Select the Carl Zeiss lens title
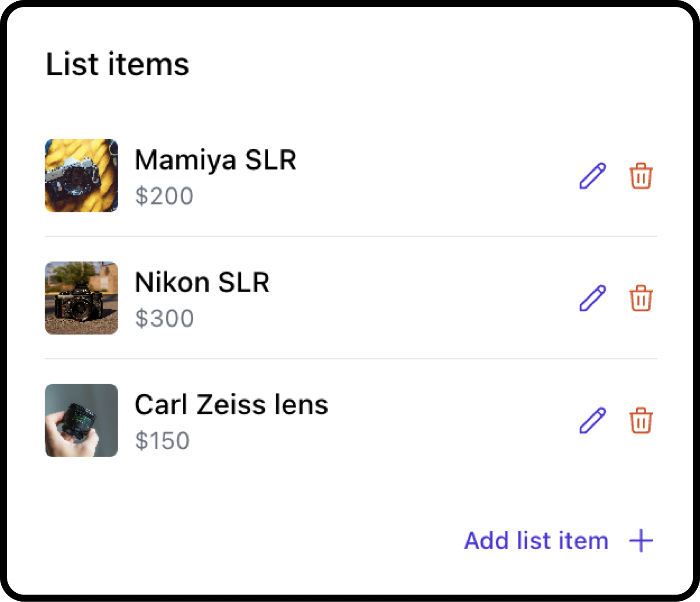700x602 pixels. pos(231,404)
